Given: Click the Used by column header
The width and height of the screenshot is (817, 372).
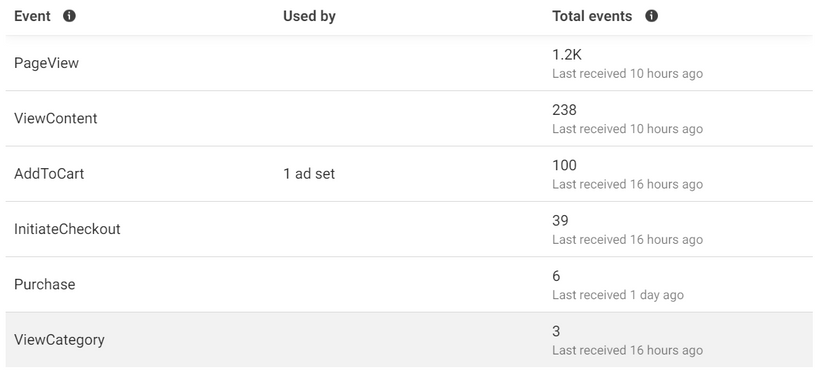Looking at the screenshot, I should pyautogui.click(x=309, y=16).
